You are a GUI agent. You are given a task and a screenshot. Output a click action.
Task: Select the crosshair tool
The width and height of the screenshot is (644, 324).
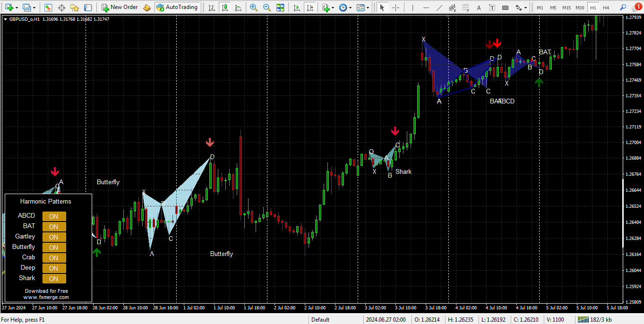pyautogui.click(x=395, y=8)
